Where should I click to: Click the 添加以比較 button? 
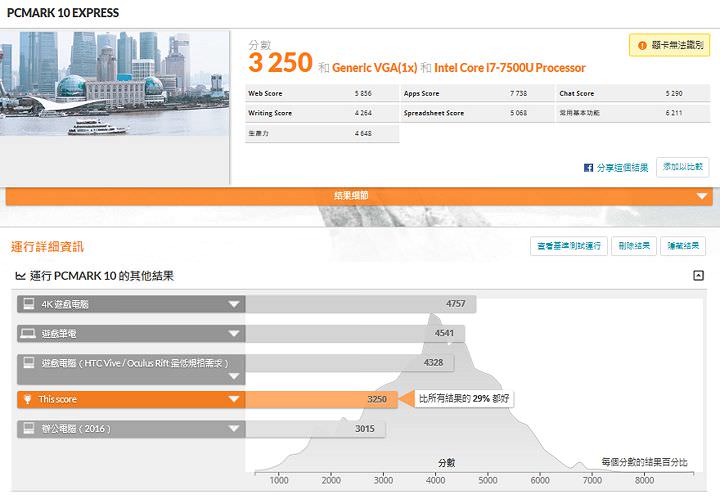pyautogui.click(x=683, y=167)
